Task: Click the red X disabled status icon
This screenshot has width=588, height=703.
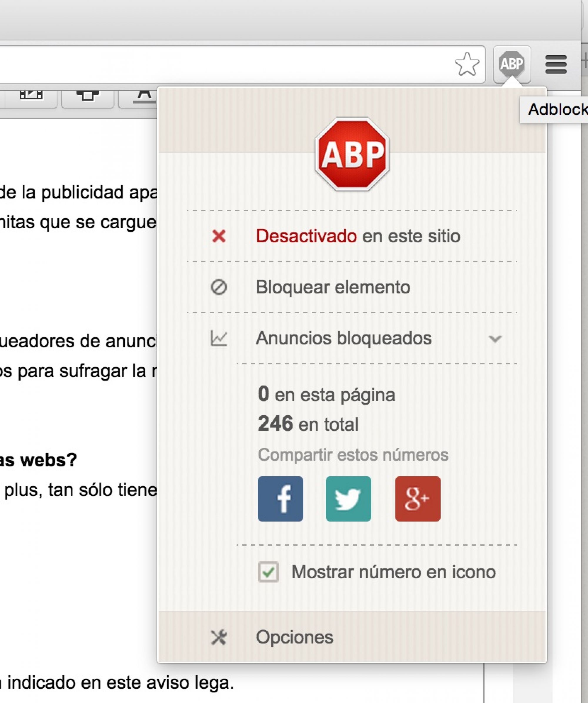Action: (219, 236)
